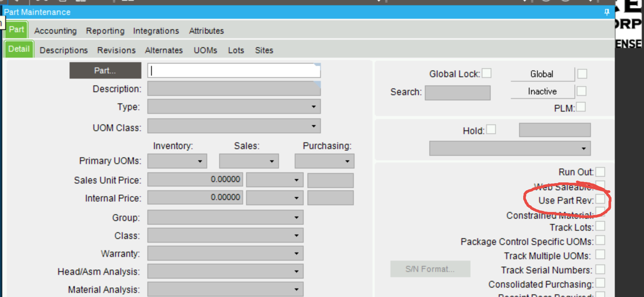This screenshot has width=644, height=297.
Task: Check the Run Out checkbox
Action: [x=600, y=172]
